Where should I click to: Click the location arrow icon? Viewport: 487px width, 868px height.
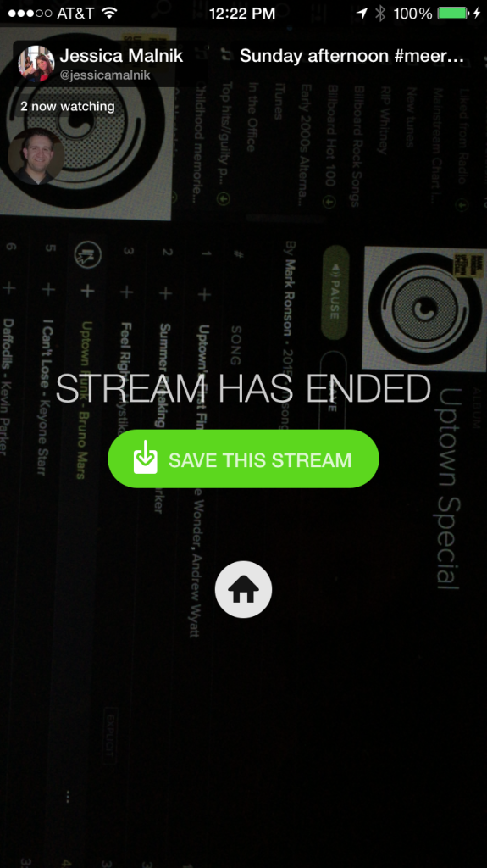click(x=362, y=14)
